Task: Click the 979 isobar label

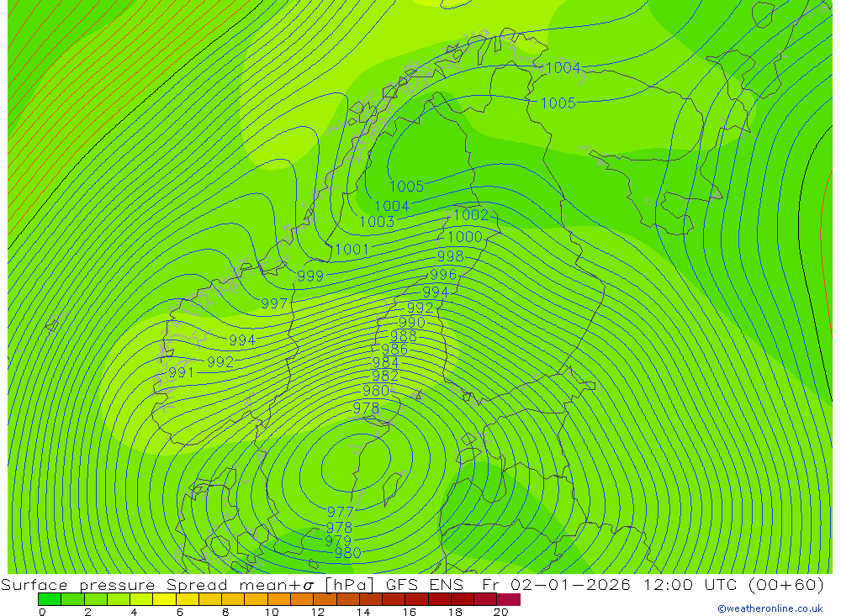Action: (x=338, y=540)
